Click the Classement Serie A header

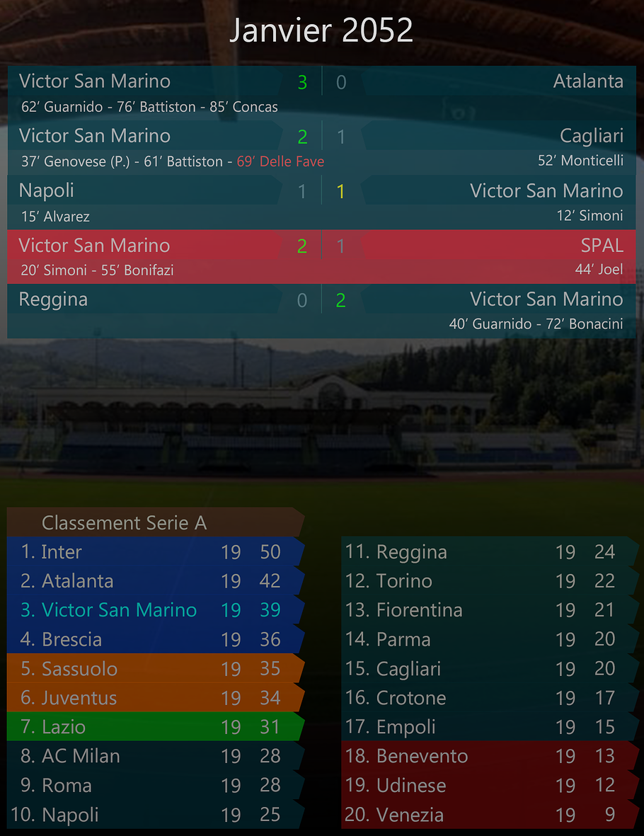[125, 523]
